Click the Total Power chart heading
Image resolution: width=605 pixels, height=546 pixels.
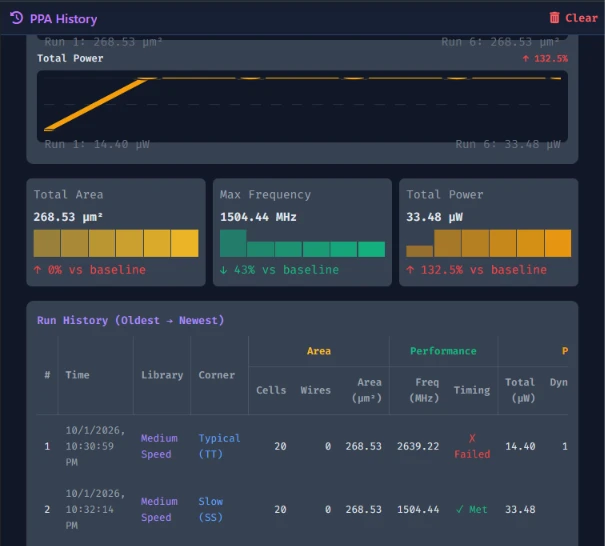pos(70,58)
